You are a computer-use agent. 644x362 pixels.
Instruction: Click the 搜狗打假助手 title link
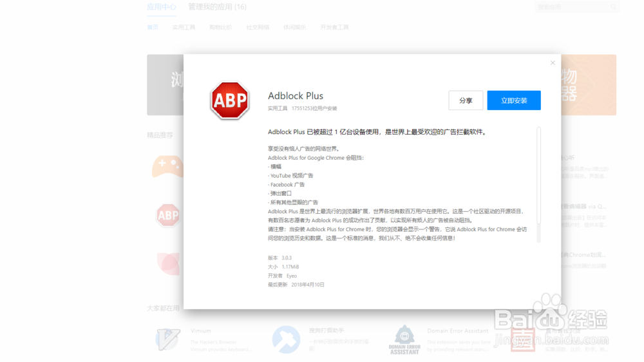327,330
